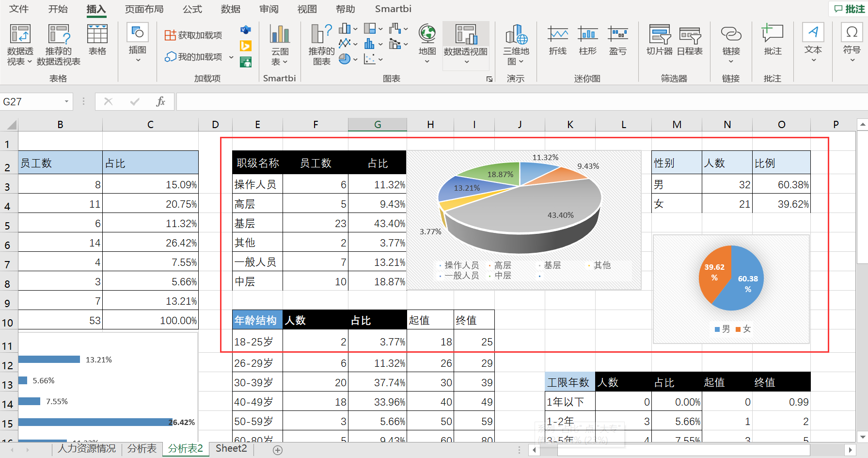This screenshot has width=868, height=458.
Task: Click the insert function fx button
Action: (161, 101)
